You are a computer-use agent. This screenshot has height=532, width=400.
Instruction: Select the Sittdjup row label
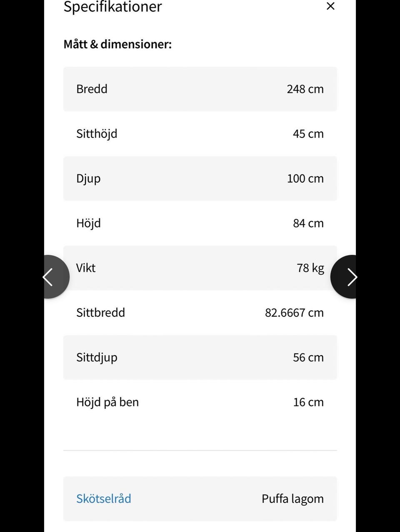(x=97, y=358)
